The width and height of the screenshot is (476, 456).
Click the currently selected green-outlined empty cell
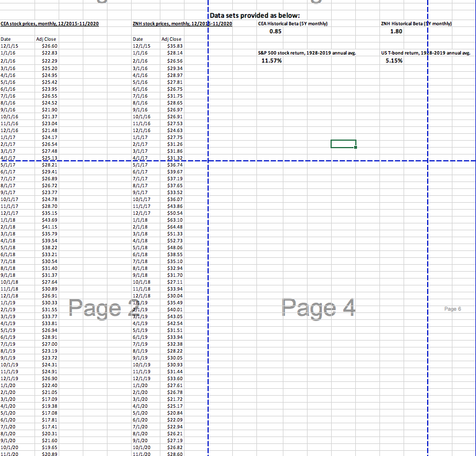click(x=343, y=144)
